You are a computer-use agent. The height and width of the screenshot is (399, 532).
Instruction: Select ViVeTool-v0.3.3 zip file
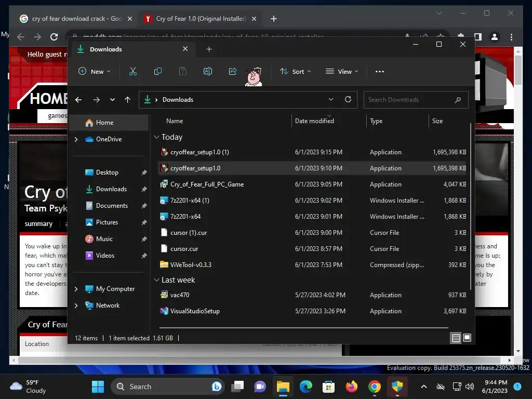312,265
